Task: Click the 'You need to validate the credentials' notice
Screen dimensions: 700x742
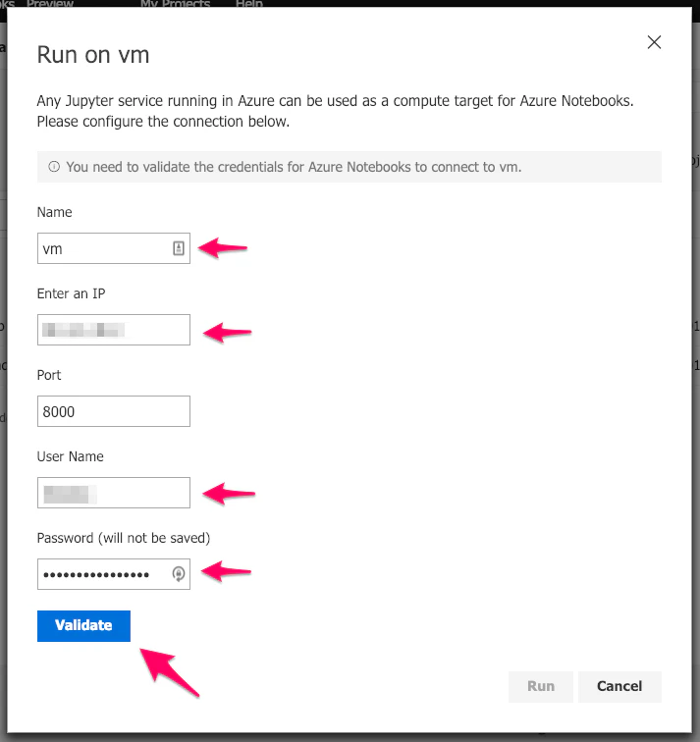Action: [350, 167]
